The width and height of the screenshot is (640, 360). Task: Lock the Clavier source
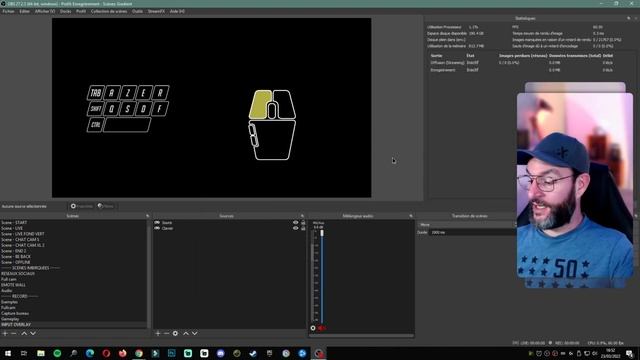[x=303, y=228]
